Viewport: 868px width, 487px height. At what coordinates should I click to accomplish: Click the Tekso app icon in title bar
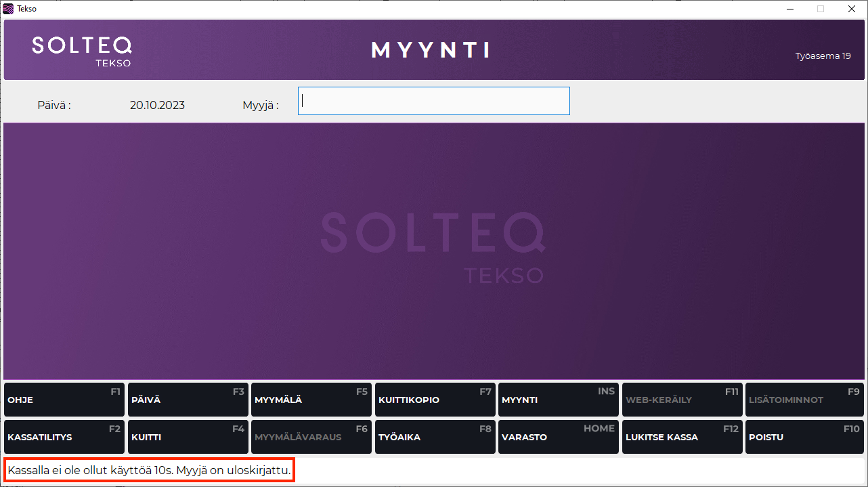click(x=8, y=9)
